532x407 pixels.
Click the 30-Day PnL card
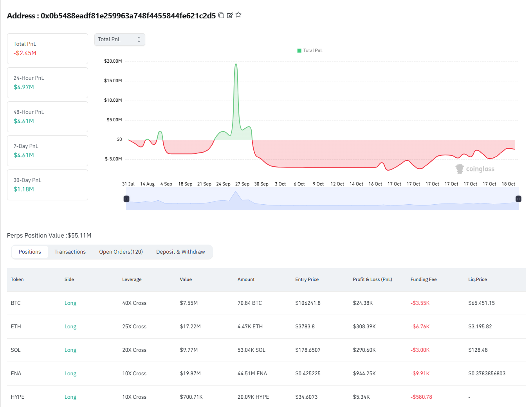click(x=47, y=185)
